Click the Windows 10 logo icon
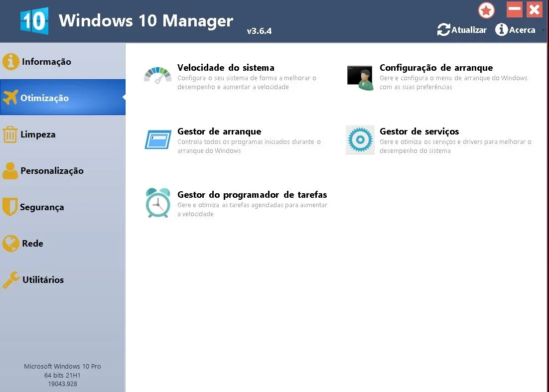The width and height of the screenshot is (549, 392). 34,20
